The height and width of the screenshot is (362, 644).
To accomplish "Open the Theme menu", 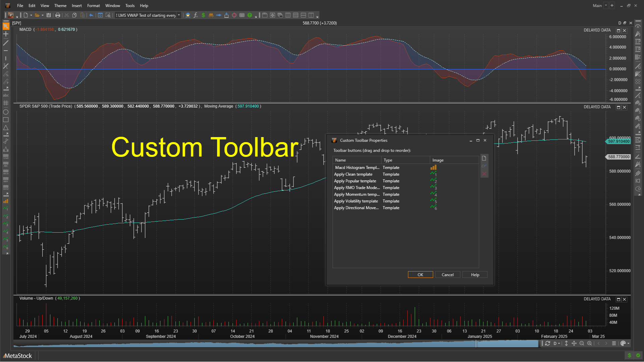I will tap(60, 5).
